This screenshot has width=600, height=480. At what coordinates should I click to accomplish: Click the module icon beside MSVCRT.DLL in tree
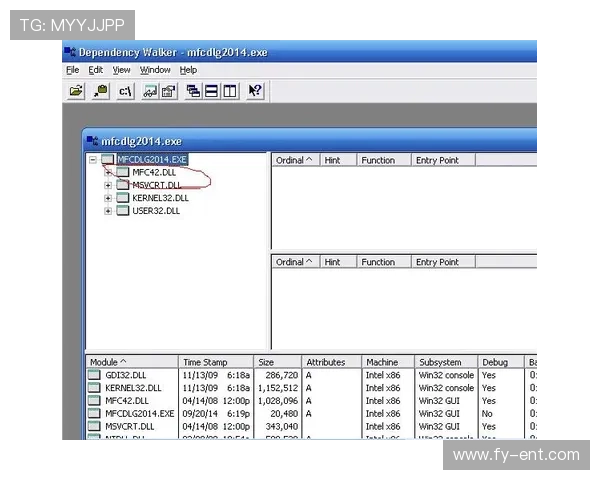tap(122, 185)
